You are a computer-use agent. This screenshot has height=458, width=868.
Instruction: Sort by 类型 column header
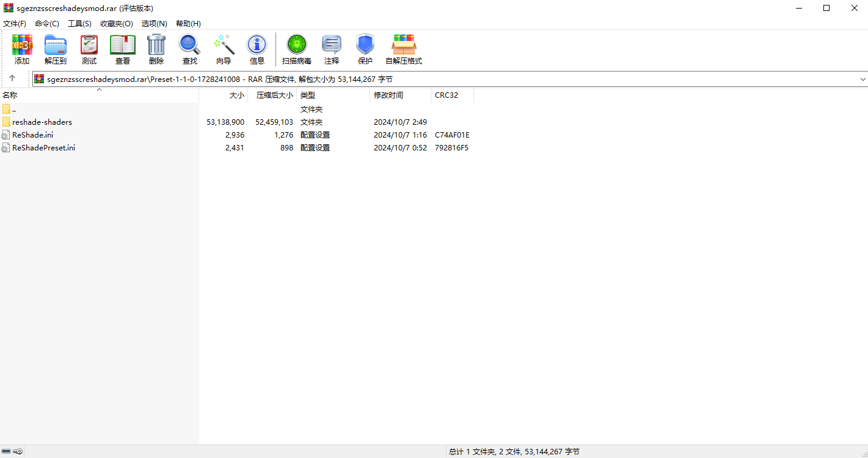tap(334, 95)
